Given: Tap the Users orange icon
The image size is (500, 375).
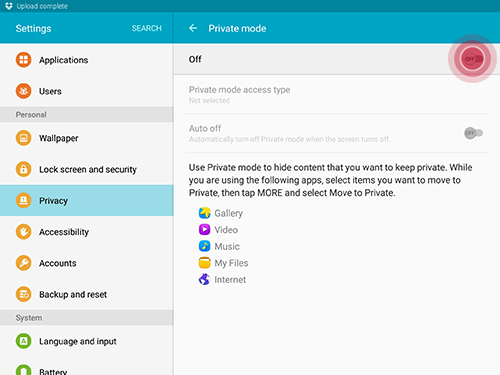Looking at the screenshot, I should pos(23,91).
